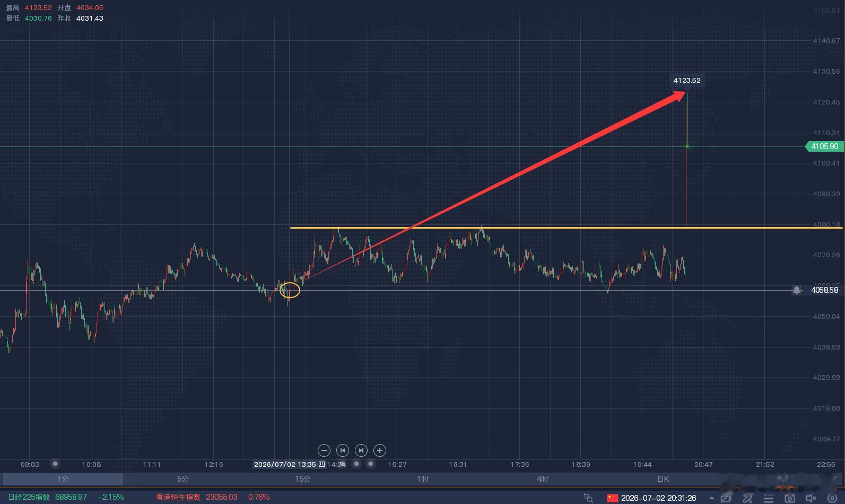Click the 2026-07-02 20:31:26 clock display

coord(659,498)
